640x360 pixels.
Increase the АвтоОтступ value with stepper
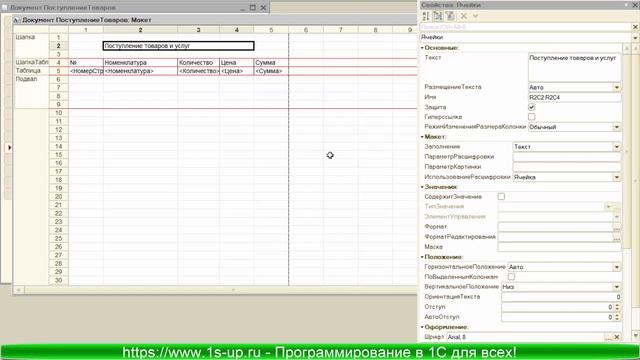617,315
